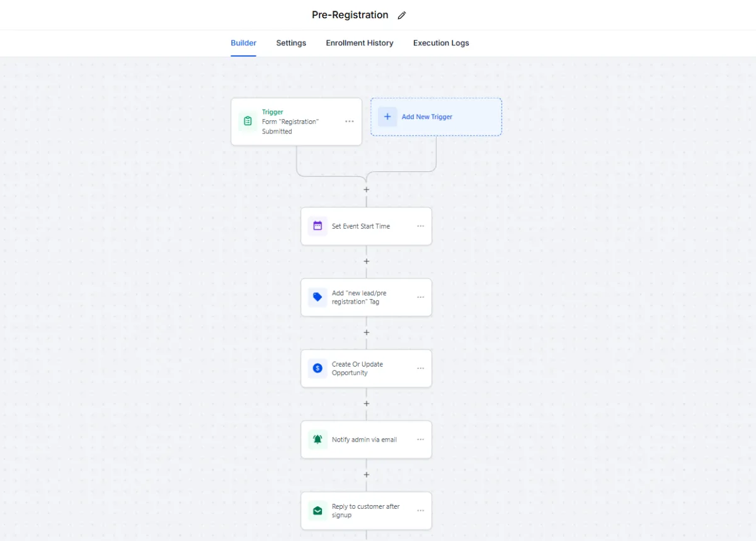The image size is (756, 541).
Task: Open three-dot menu on Notify admin via email
Action: (x=420, y=440)
